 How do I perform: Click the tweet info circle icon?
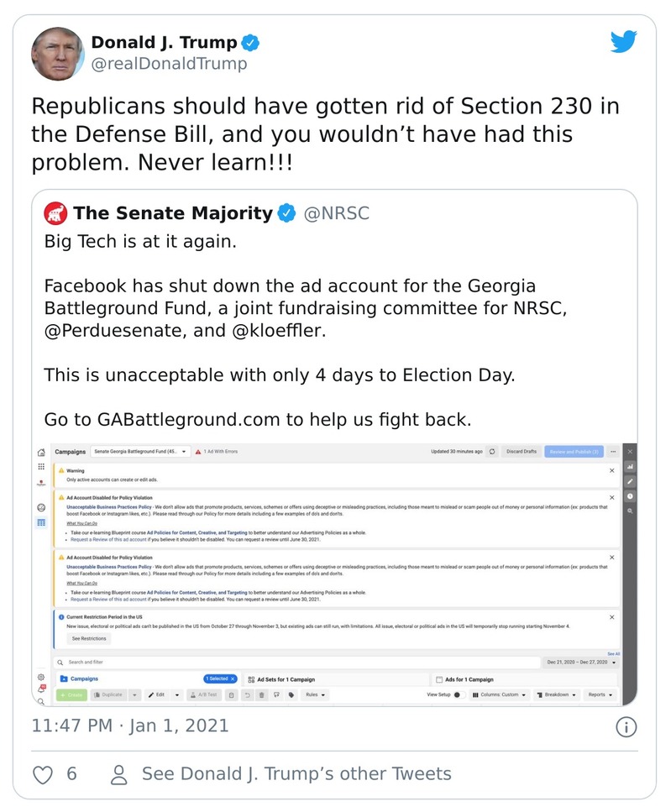626,726
